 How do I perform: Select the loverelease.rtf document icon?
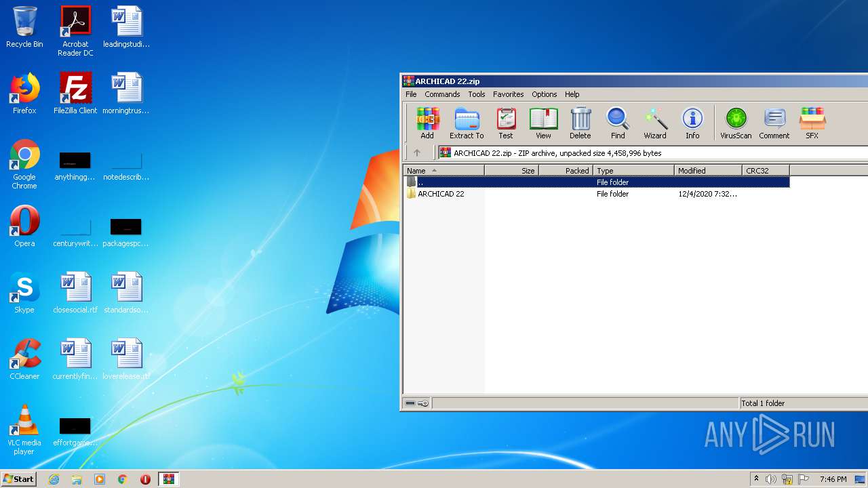point(126,359)
